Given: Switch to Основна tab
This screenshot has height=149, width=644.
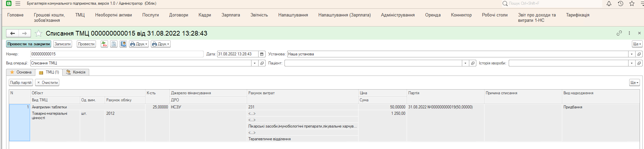Looking at the screenshot, I should pyautogui.click(x=21, y=72).
